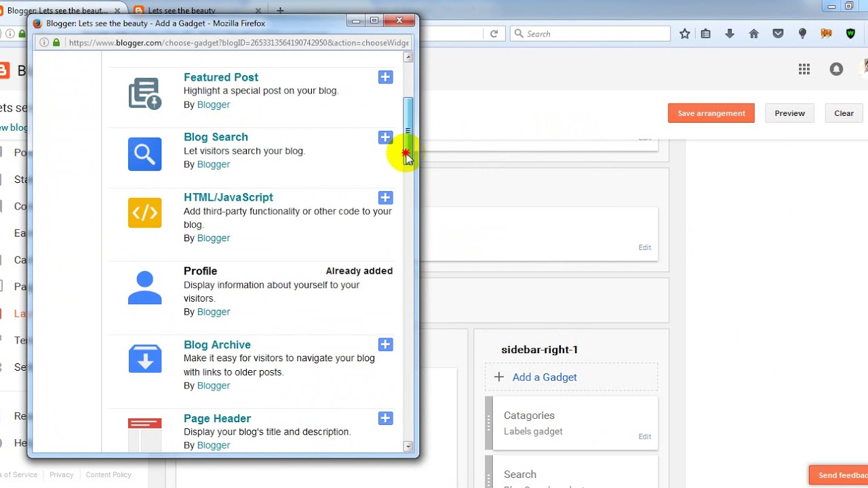The height and width of the screenshot is (488, 868).
Task: Click the popup address bar URL
Action: [239, 43]
